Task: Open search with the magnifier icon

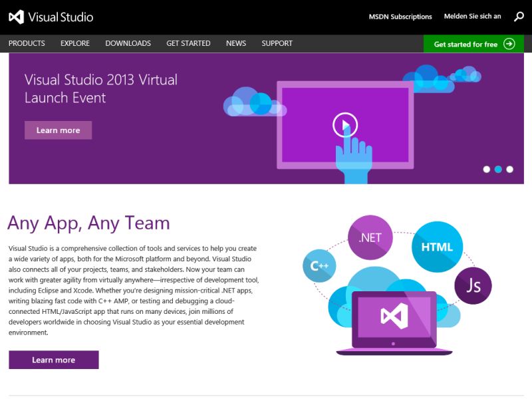Action: coord(519,16)
